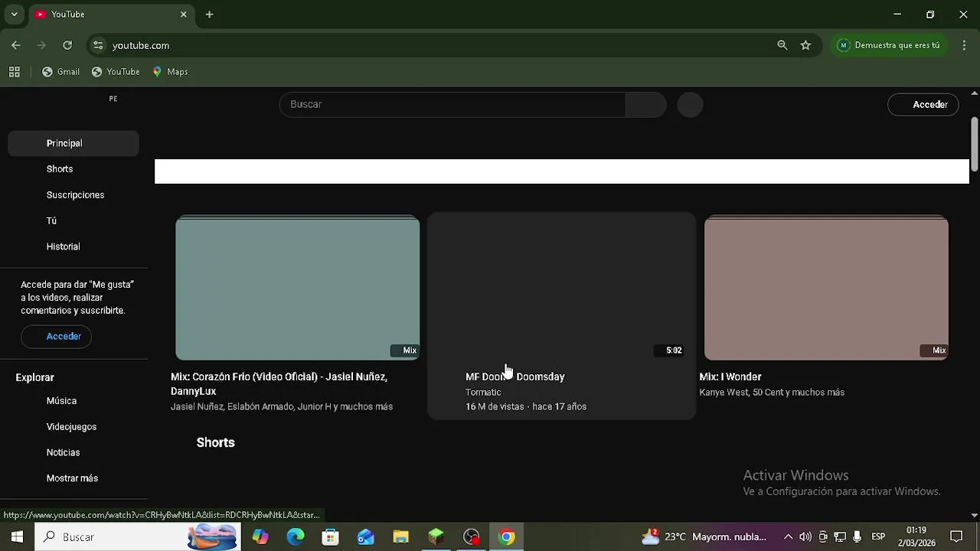Bookmark this page with the star icon

pos(805,45)
